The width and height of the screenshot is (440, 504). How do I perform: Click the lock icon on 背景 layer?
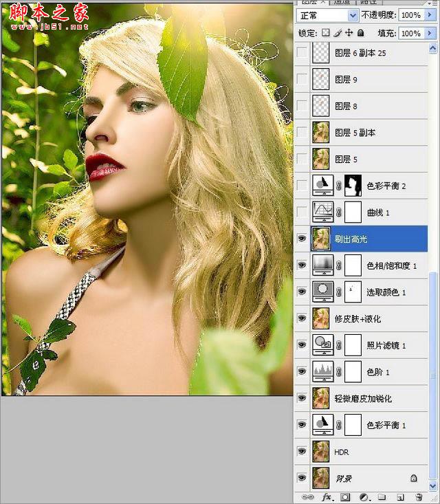tap(414, 478)
